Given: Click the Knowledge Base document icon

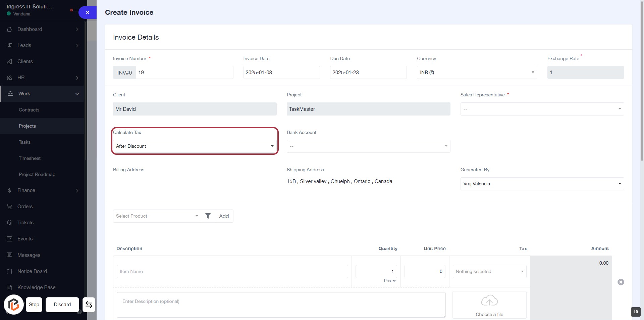Looking at the screenshot, I should 9,287.
